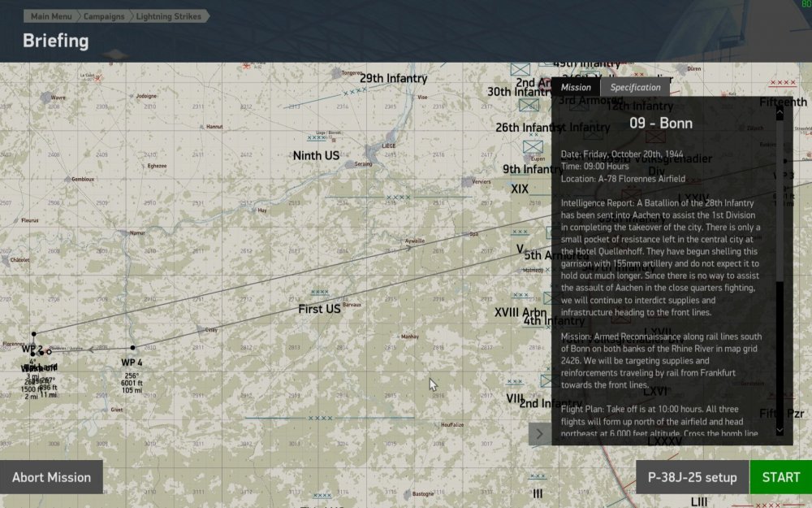Select the WP 4 waypoint marker dot
Screen dimensions: 812x508
133,348
